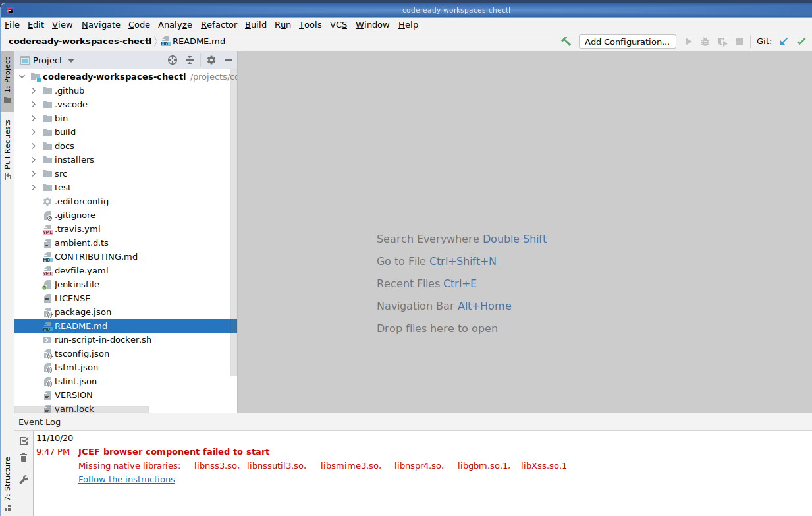Click the Add Configuration... button
This screenshot has height=516, width=812.
click(627, 42)
